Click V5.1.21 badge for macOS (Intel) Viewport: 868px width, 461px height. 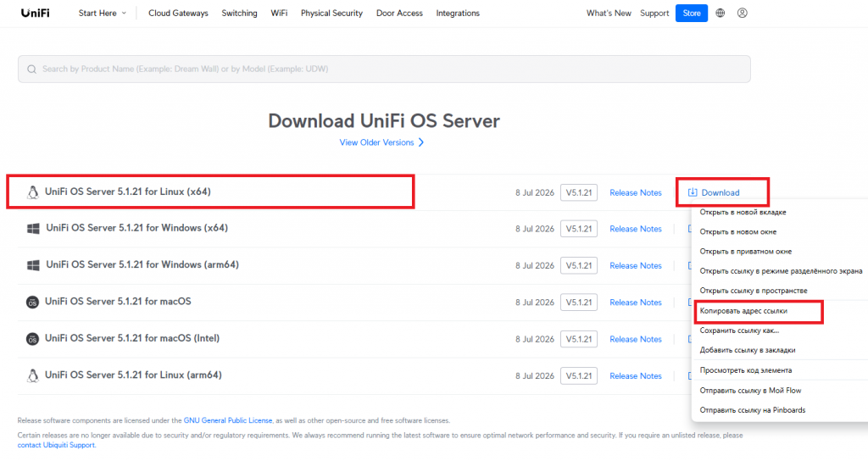point(578,339)
